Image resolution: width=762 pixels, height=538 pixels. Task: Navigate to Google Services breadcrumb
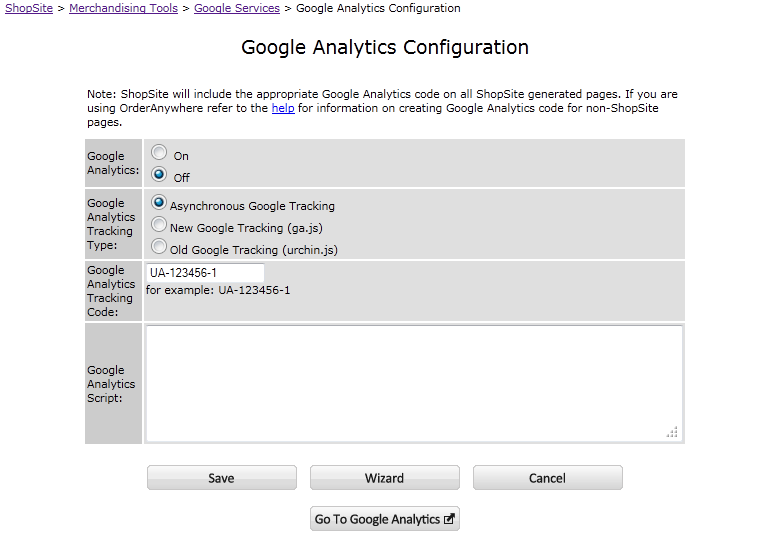(x=237, y=8)
